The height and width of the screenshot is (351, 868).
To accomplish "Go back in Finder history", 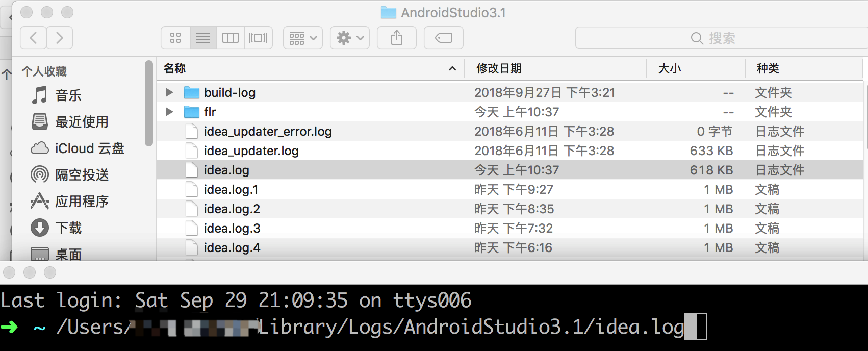I will point(34,38).
